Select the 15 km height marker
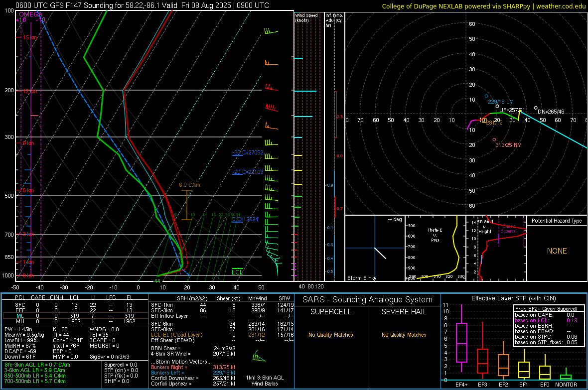 29,37
